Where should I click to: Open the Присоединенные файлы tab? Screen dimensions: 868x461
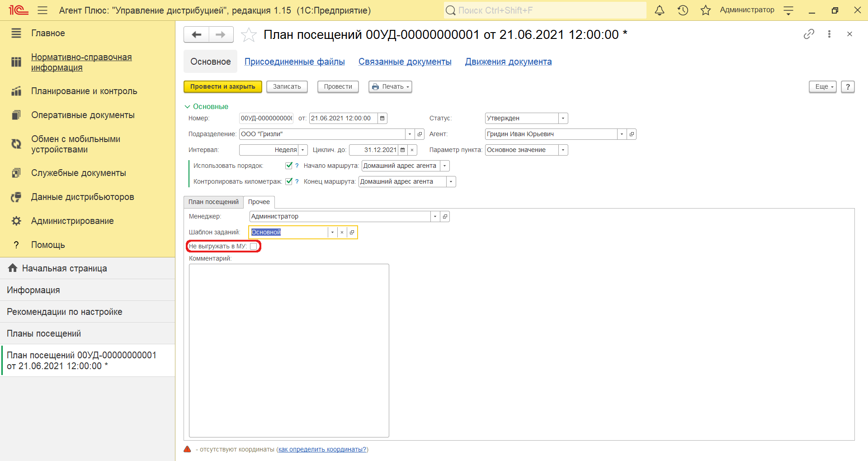[x=294, y=62]
